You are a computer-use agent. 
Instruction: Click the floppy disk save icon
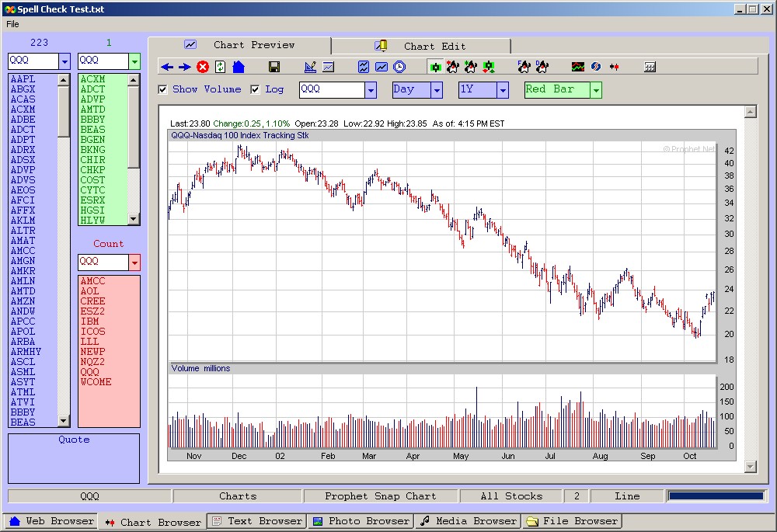point(274,67)
